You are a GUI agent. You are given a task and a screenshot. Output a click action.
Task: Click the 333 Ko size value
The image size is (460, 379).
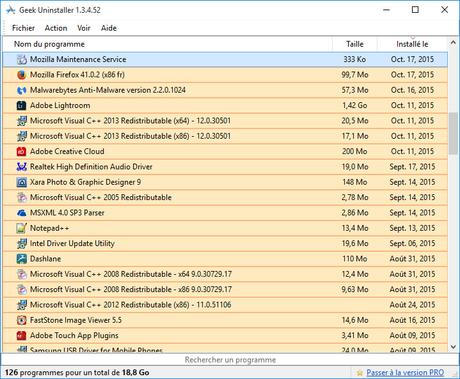coord(355,59)
